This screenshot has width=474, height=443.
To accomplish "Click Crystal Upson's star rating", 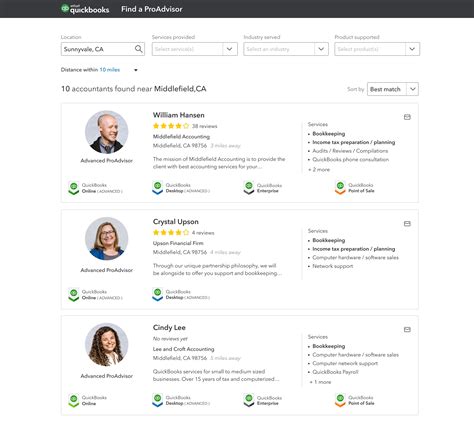I will tap(171, 233).
